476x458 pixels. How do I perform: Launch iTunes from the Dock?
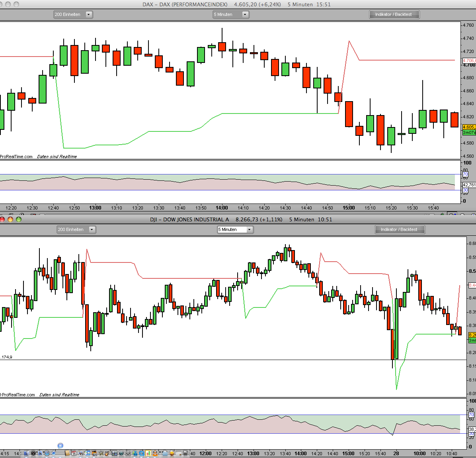coord(88,453)
